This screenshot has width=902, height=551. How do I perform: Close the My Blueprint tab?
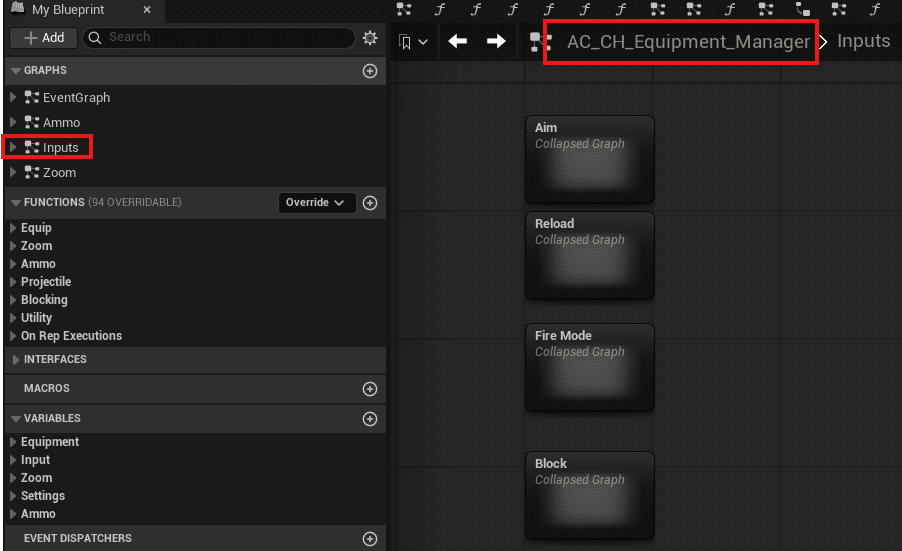click(x=147, y=10)
